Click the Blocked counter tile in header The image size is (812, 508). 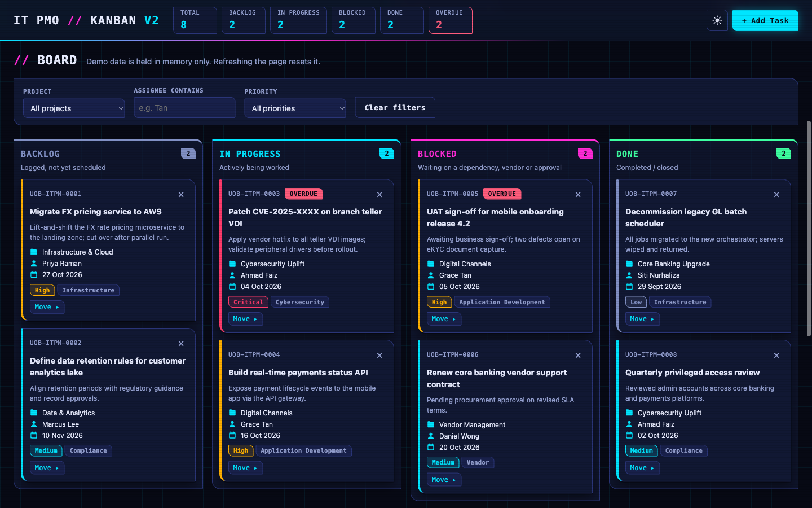pyautogui.click(x=354, y=20)
